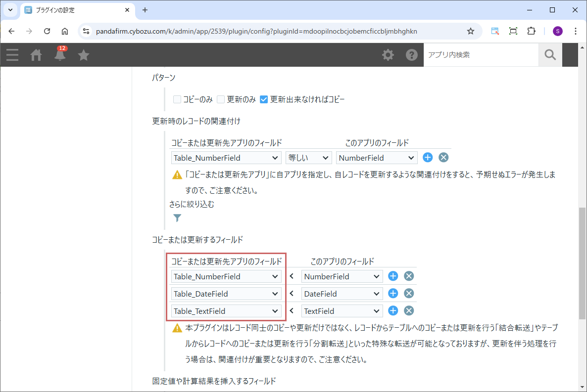
Task: Add a row after the TextField mapping
Action: pyautogui.click(x=393, y=311)
